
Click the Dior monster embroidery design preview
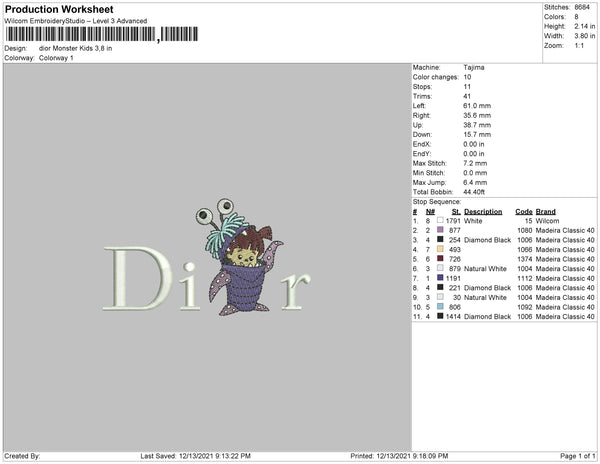click(x=207, y=257)
